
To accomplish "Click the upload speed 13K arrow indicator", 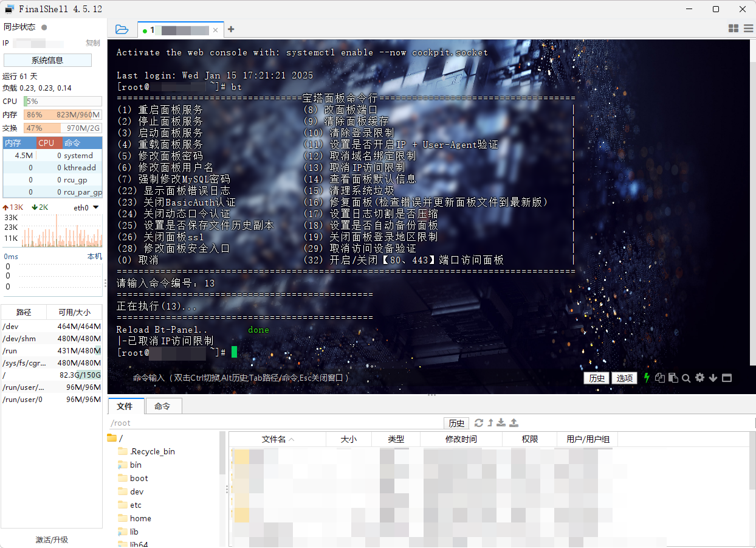I will [13, 207].
